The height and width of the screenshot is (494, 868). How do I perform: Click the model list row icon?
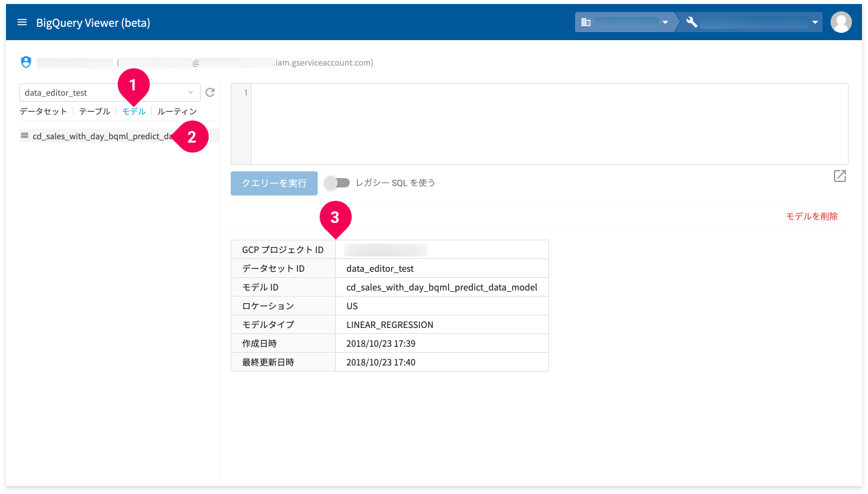coord(25,136)
